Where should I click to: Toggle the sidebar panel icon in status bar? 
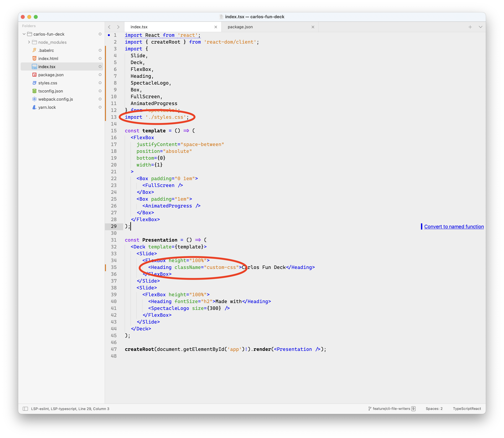(x=25, y=409)
